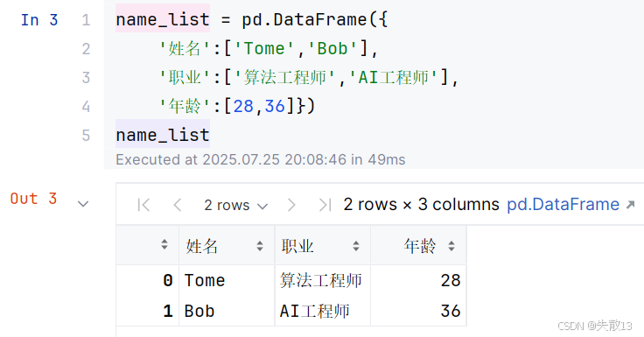Select the 职业 column header
644x337 pixels.
(x=323, y=246)
